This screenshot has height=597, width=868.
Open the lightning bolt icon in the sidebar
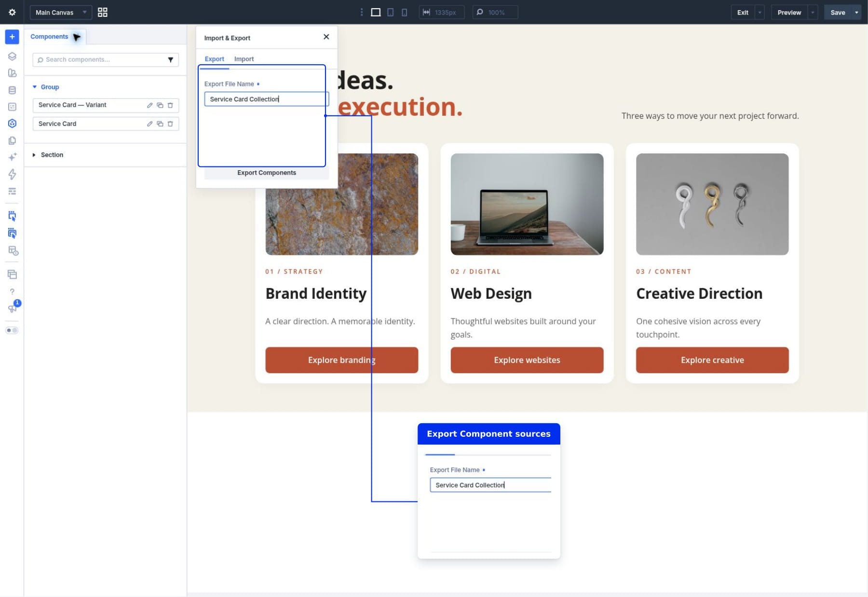click(12, 174)
